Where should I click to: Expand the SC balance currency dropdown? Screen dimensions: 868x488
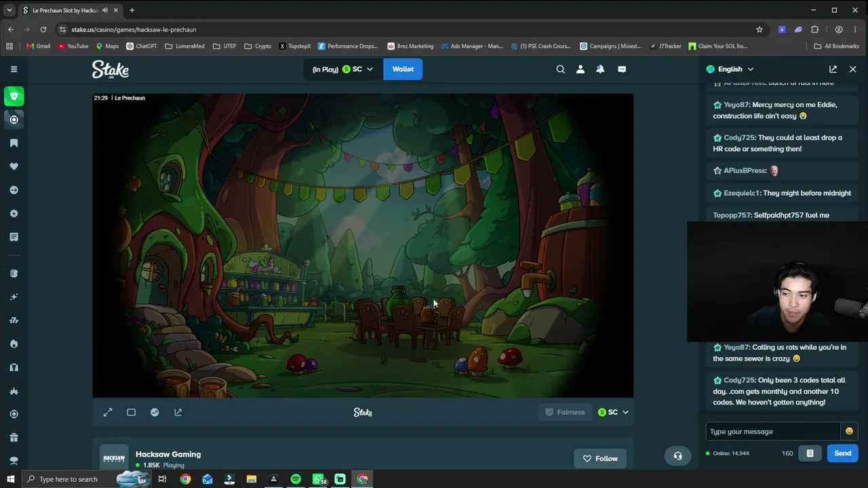(342, 69)
